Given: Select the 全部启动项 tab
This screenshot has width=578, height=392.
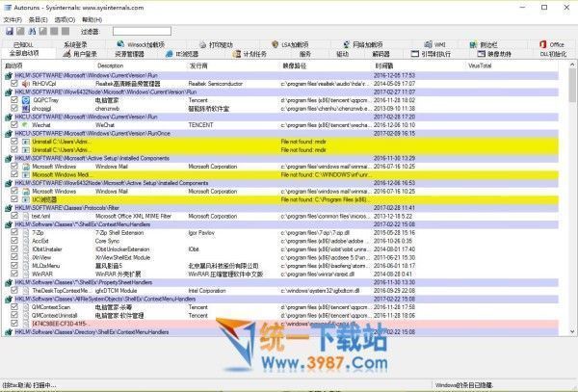Looking at the screenshot, I should click(x=24, y=53).
